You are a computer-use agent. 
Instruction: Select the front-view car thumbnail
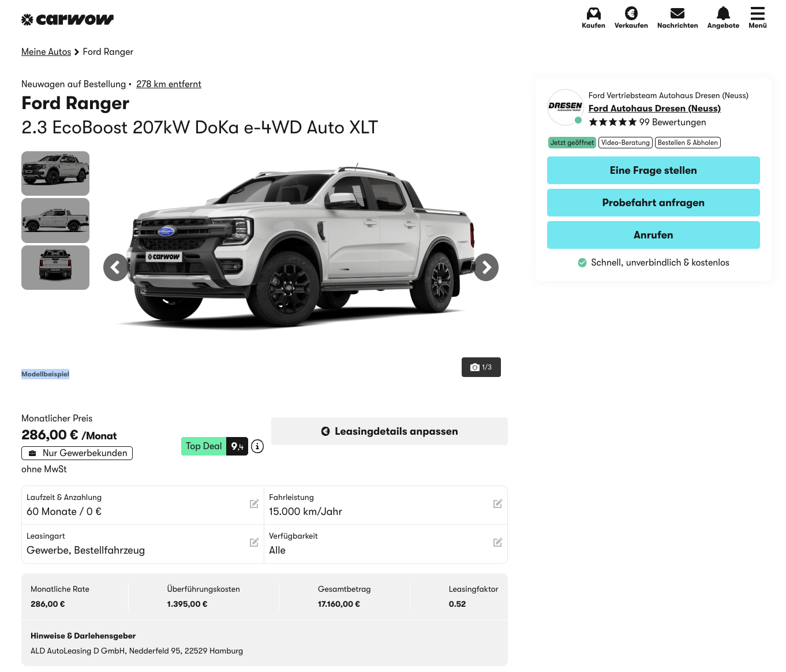coord(55,267)
